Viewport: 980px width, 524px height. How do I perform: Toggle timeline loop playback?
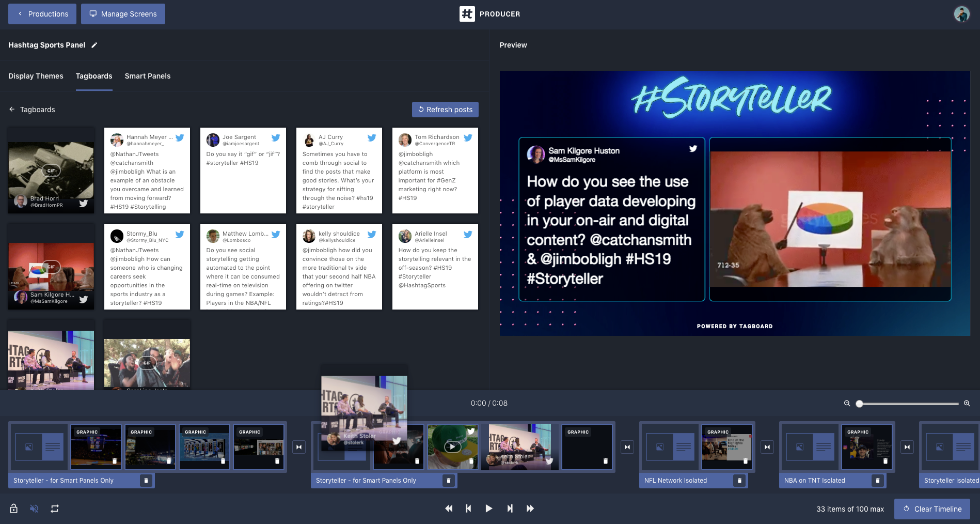click(x=55, y=508)
